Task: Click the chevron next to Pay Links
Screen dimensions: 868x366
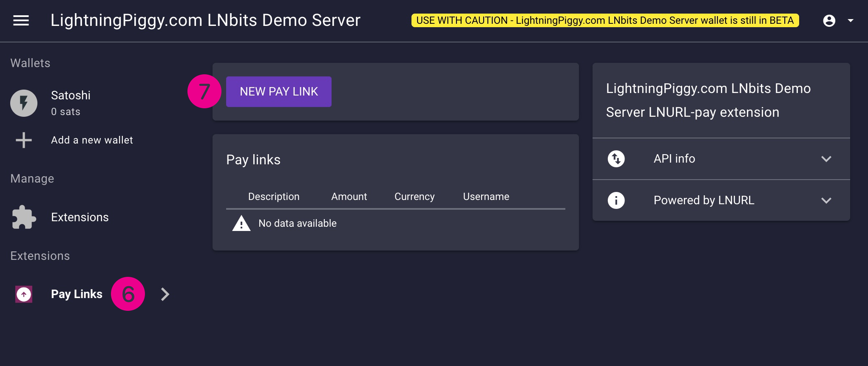Action: coord(165,294)
